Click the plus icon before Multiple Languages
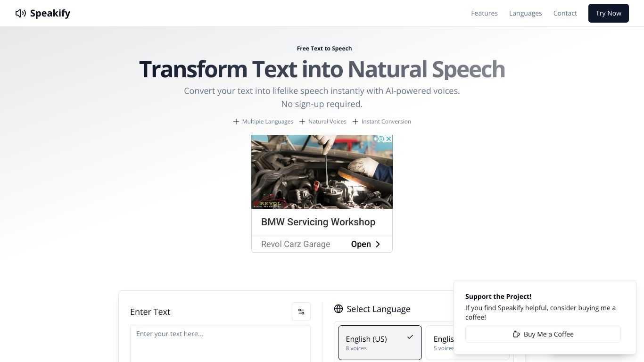Screen dimensions: 644x362 tap(236, 122)
